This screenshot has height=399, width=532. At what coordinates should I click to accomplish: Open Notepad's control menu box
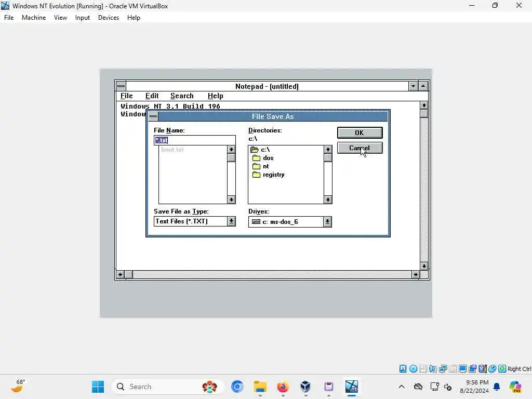click(x=121, y=86)
